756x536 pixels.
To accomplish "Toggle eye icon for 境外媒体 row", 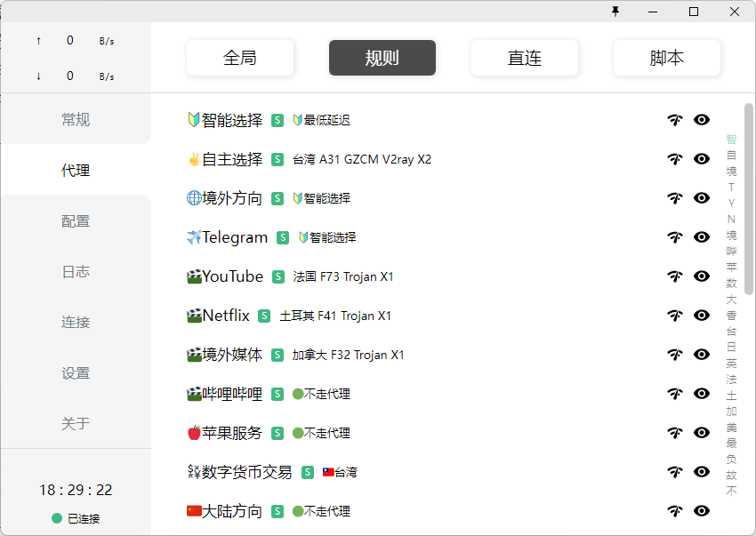I will pyautogui.click(x=702, y=355).
